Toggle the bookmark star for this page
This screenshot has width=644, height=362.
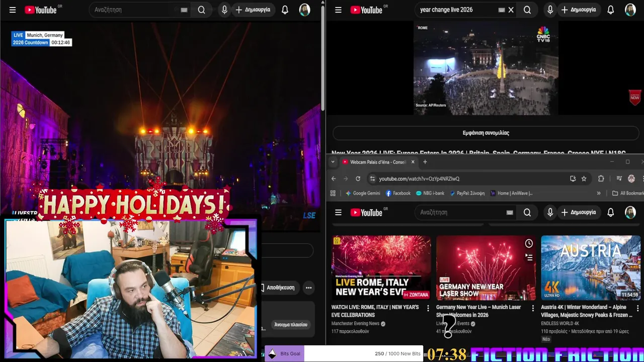click(x=584, y=178)
